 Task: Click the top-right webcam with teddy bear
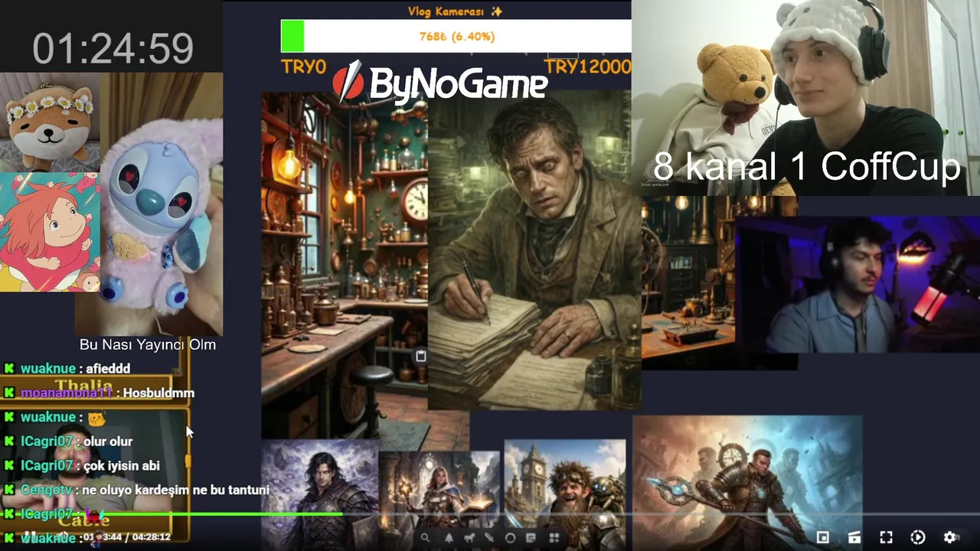pos(805,98)
